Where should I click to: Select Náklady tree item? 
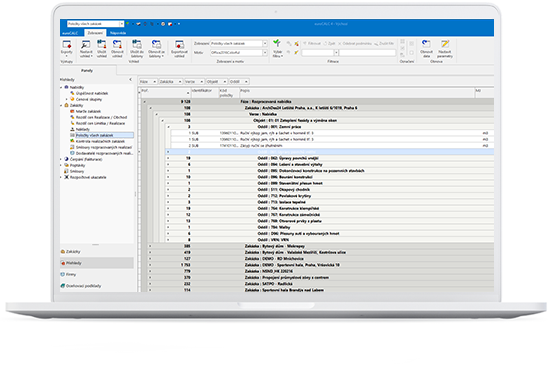pos(82,129)
